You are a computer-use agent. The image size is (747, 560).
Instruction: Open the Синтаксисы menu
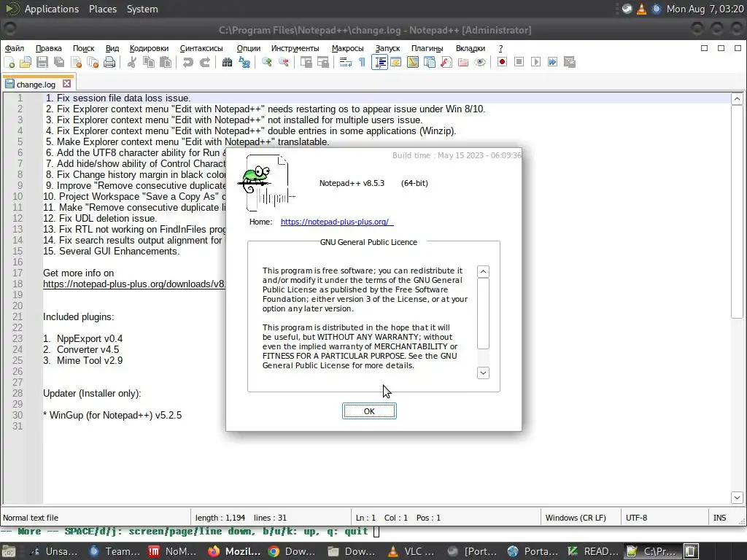[201, 48]
